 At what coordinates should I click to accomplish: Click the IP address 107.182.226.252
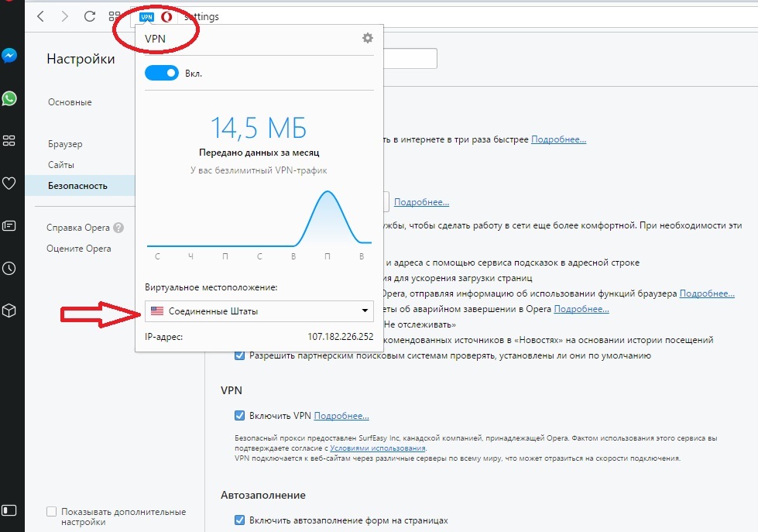[x=341, y=337]
